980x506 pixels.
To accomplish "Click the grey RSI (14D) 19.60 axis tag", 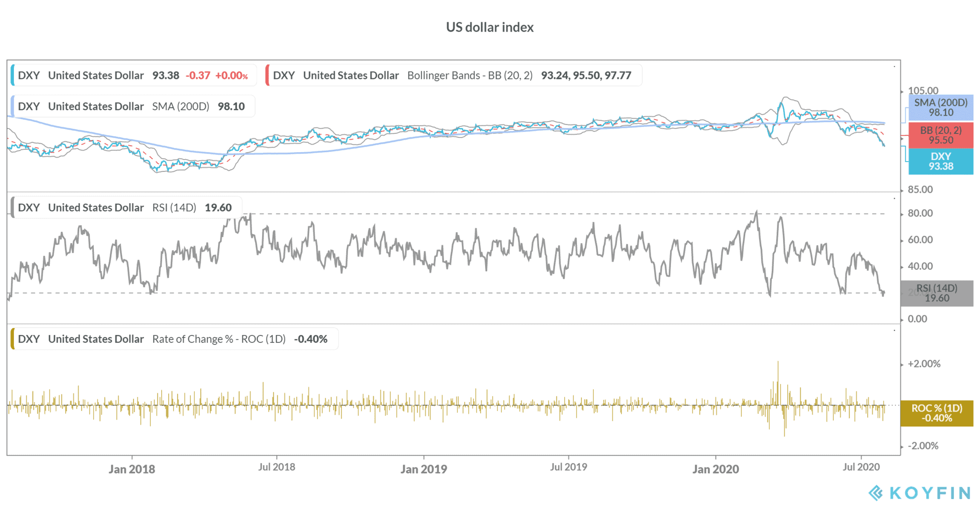I will 937,294.
